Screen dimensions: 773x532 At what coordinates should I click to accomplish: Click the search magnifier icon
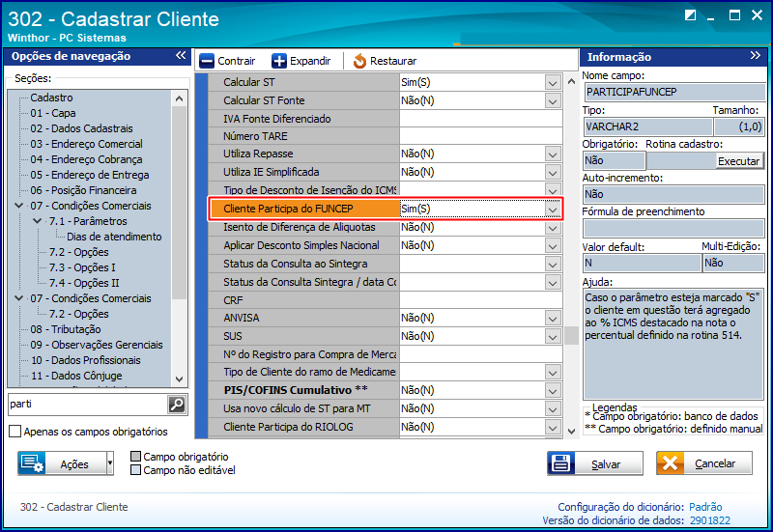pos(177,405)
